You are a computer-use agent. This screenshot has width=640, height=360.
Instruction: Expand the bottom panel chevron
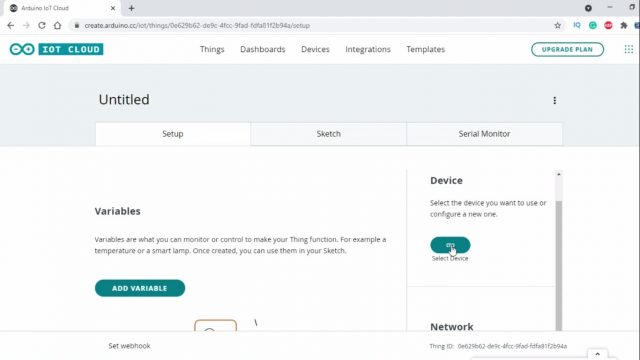click(598, 354)
